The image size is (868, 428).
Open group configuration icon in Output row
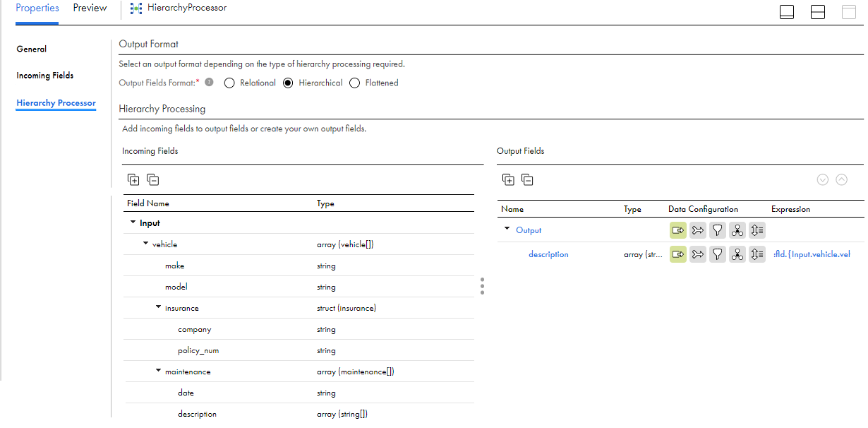737,230
